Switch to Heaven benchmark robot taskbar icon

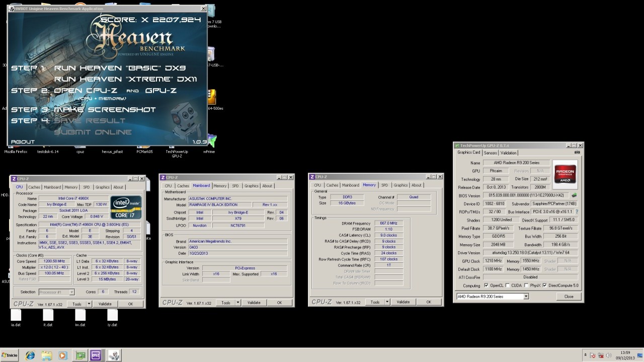point(114,355)
